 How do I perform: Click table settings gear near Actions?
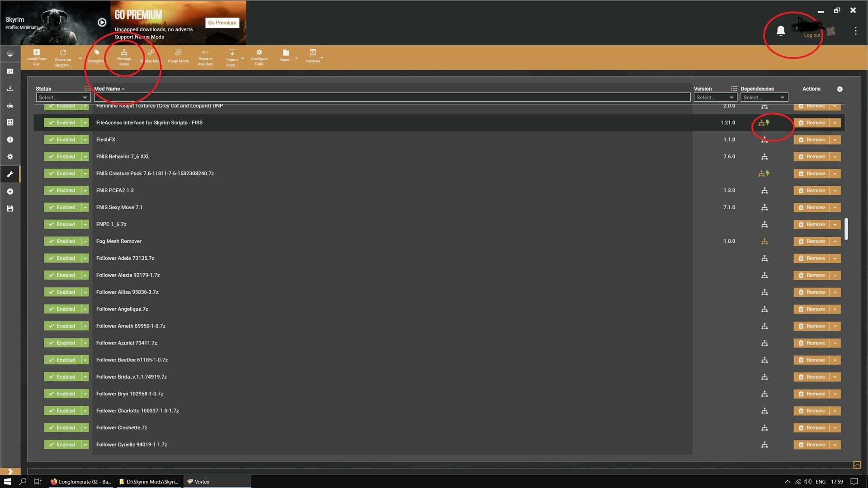(840, 89)
